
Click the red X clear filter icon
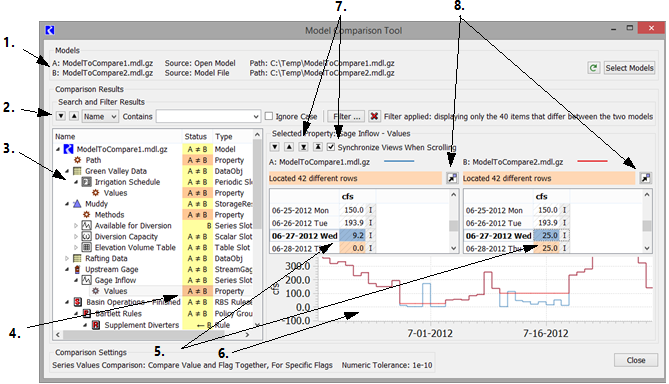pyautogui.click(x=374, y=116)
